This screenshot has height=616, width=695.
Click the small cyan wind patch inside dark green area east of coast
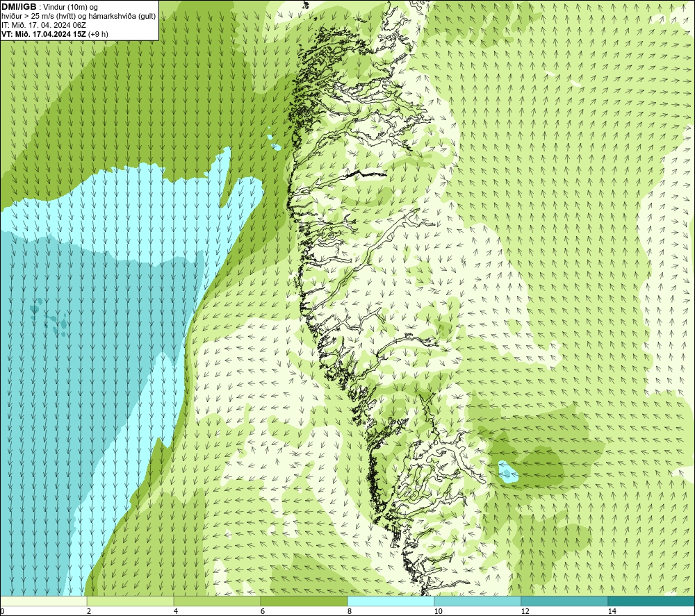(x=508, y=472)
